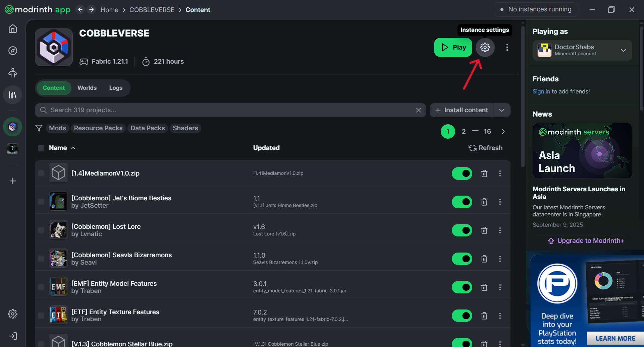Screen dimensions: 644x347
Task: Click the instance settings gear icon
Action: (485, 48)
